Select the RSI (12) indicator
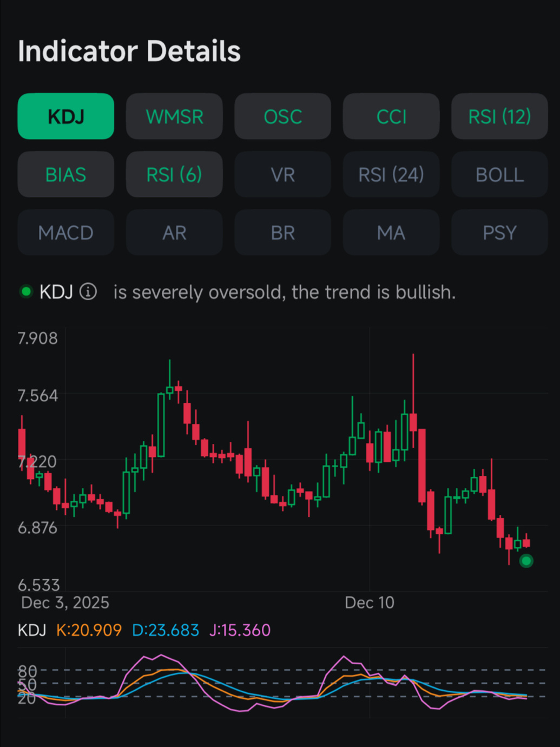This screenshot has height=747, width=560. pyautogui.click(x=499, y=116)
